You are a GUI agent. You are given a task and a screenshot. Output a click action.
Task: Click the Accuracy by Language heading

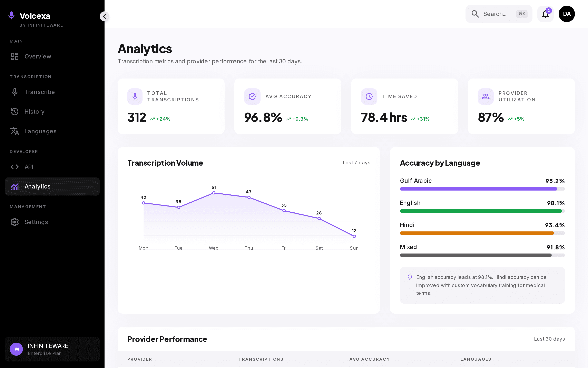(440, 163)
